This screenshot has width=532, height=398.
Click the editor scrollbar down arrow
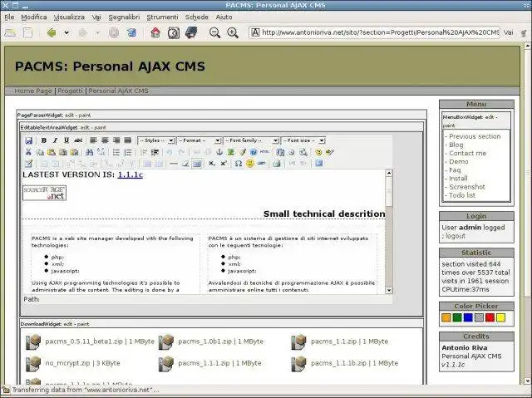(x=389, y=290)
